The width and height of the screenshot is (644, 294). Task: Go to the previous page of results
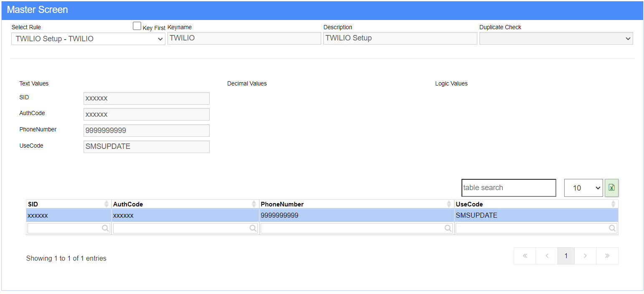[547, 256]
